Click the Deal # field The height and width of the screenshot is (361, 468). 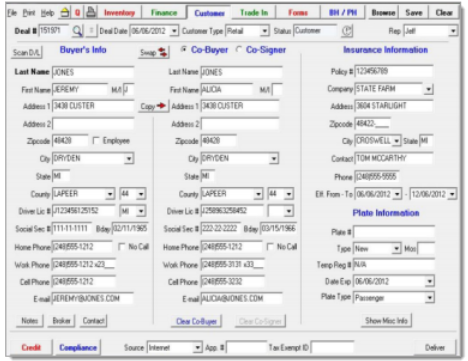pyautogui.click(x=54, y=31)
